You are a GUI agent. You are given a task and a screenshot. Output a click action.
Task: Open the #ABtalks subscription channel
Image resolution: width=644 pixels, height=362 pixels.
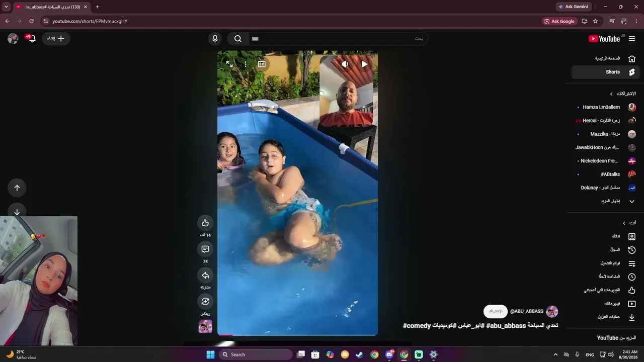point(605,174)
